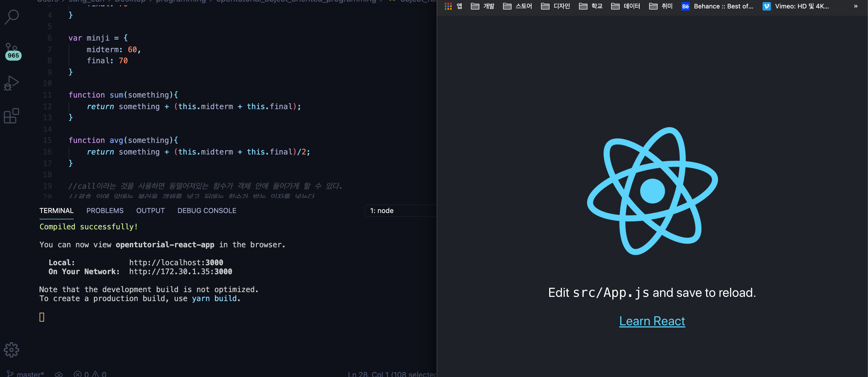Open the Search view in activity bar
The image size is (868, 377).
12,17
